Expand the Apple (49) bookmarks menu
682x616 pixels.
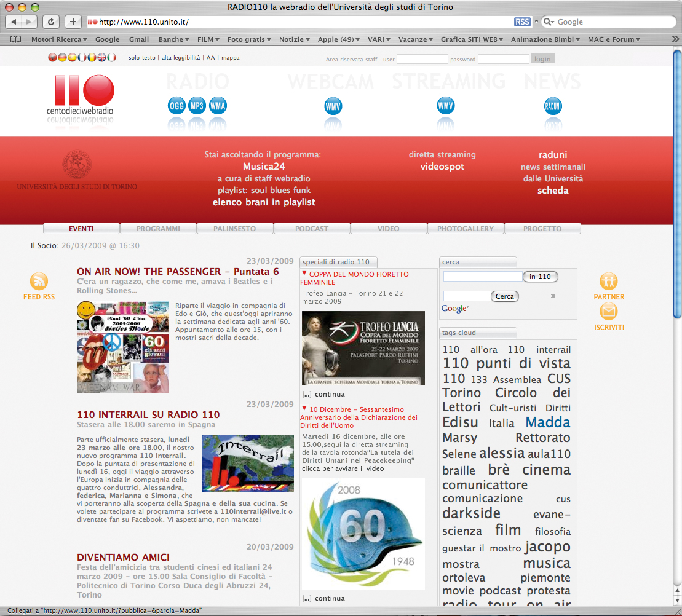(x=339, y=39)
